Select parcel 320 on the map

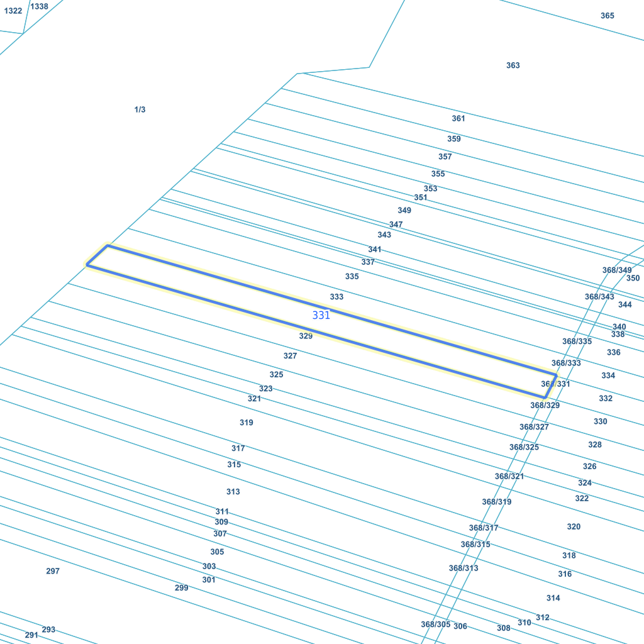click(x=574, y=526)
